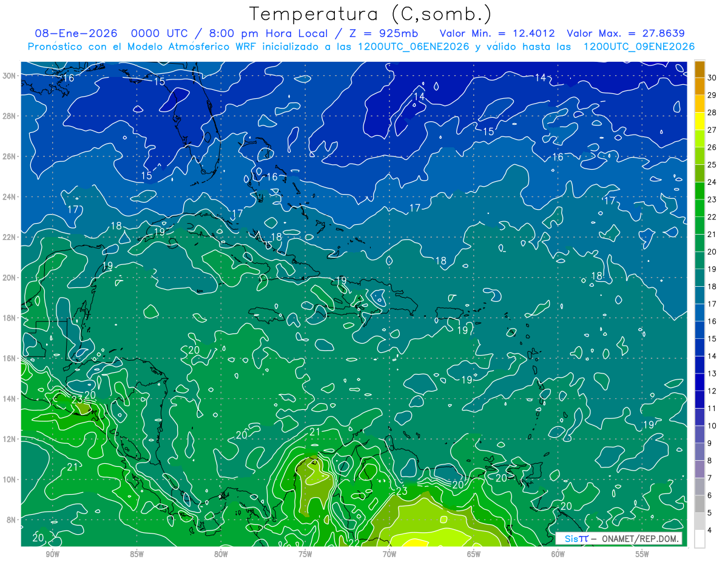Viewport: 728px width, 562px height.
Task: Click the "Valor Min. = 12.4012" value
Action: click(x=496, y=33)
